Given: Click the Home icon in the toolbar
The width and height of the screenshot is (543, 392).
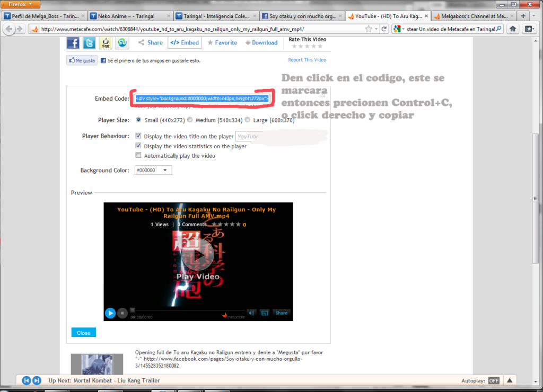Looking at the screenshot, I should [x=513, y=29].
